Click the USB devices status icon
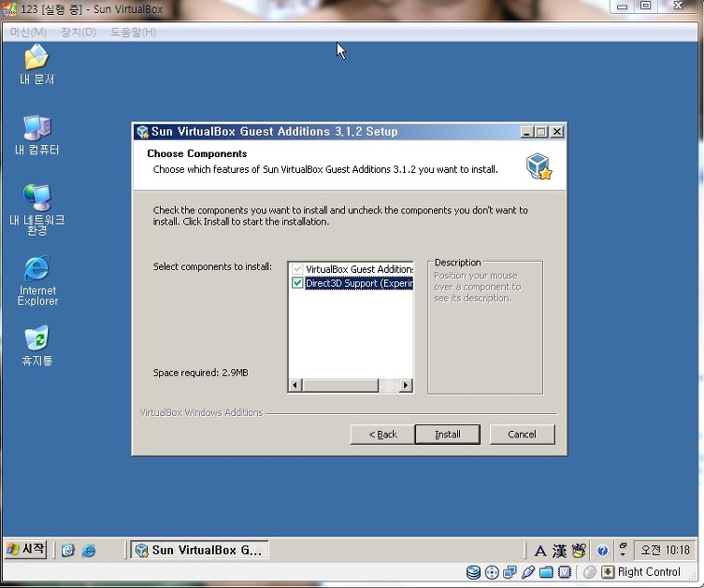Viewport: 704px width, 588px height. tap(528, 572)
